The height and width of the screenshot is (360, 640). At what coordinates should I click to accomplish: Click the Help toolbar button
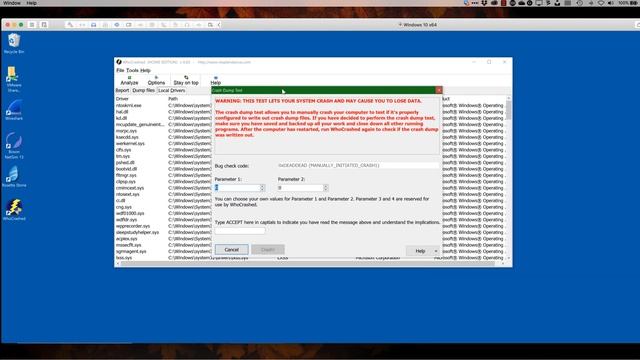point(216,80)
